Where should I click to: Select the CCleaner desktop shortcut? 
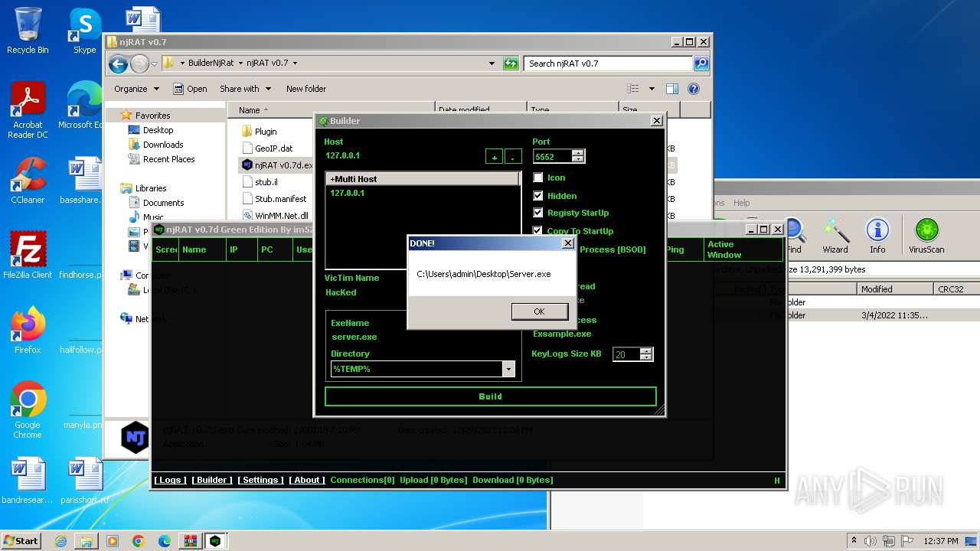(x=28, y=181)
